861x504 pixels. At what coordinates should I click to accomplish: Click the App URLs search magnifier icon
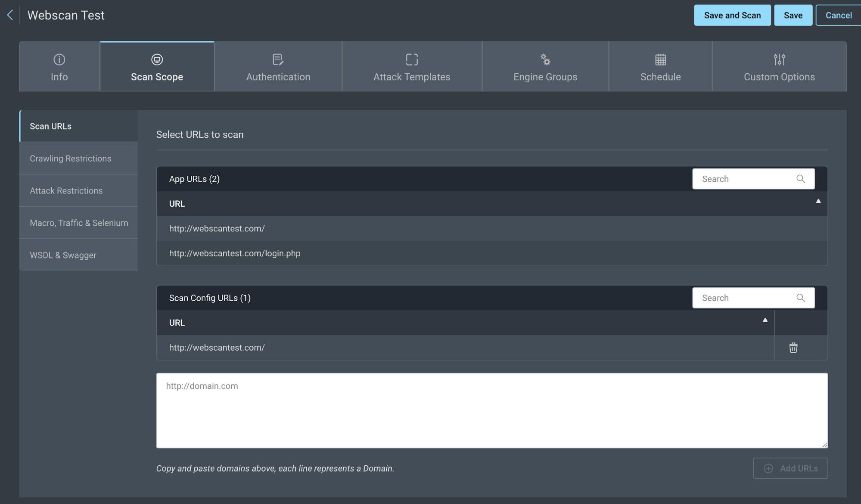pos(800,179)
